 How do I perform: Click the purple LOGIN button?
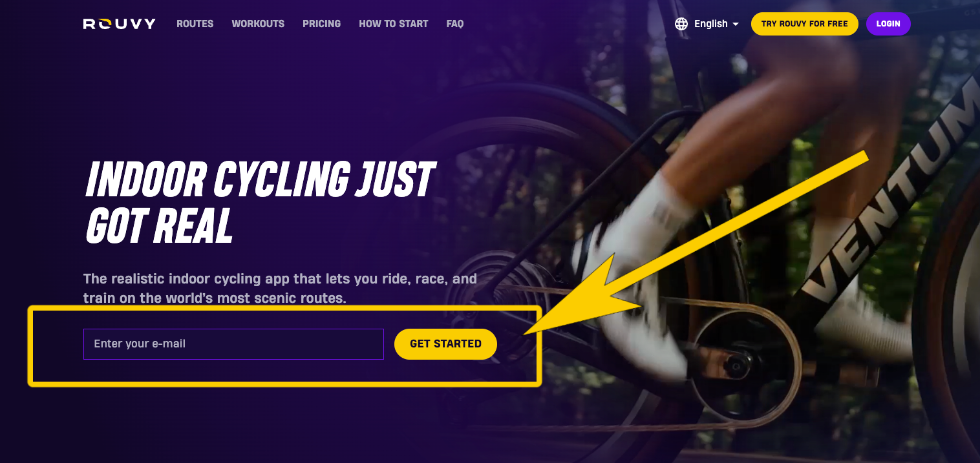point(888,24)
